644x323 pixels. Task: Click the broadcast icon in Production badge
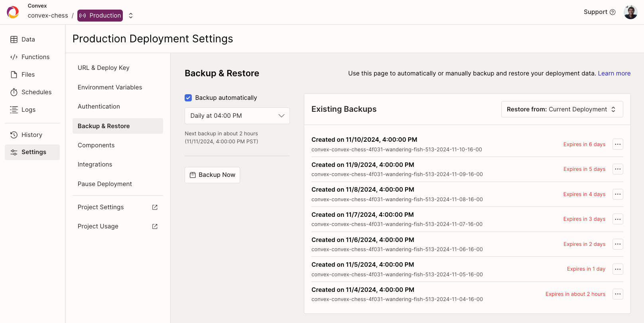83,16
